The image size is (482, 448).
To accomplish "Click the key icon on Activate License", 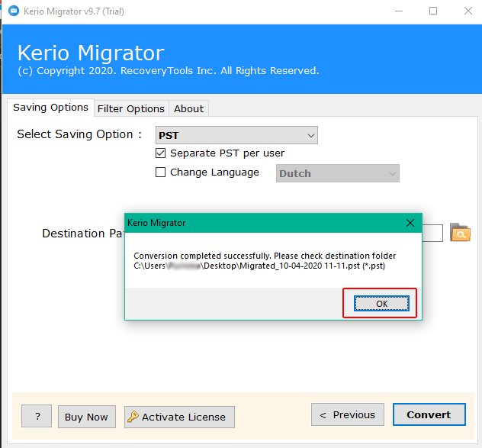I will click(x=133, y=417).
